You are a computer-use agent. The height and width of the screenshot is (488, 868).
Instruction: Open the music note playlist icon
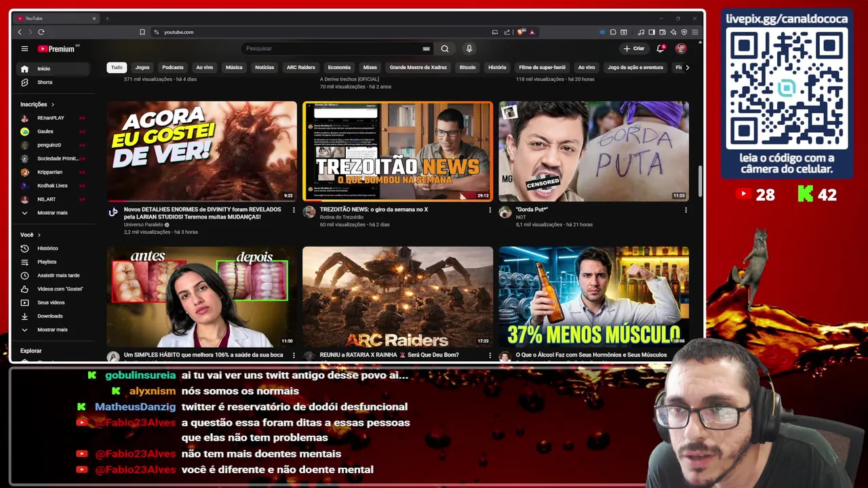(x=642, y=32)
